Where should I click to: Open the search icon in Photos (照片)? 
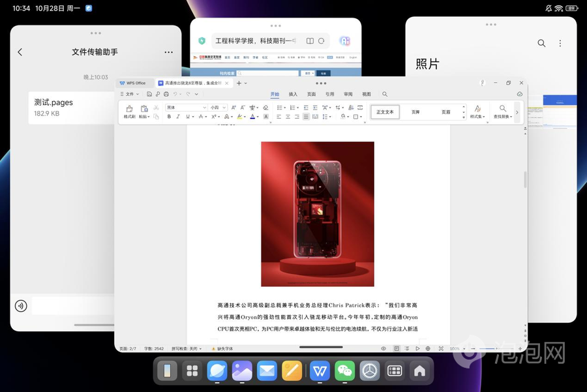541,43
